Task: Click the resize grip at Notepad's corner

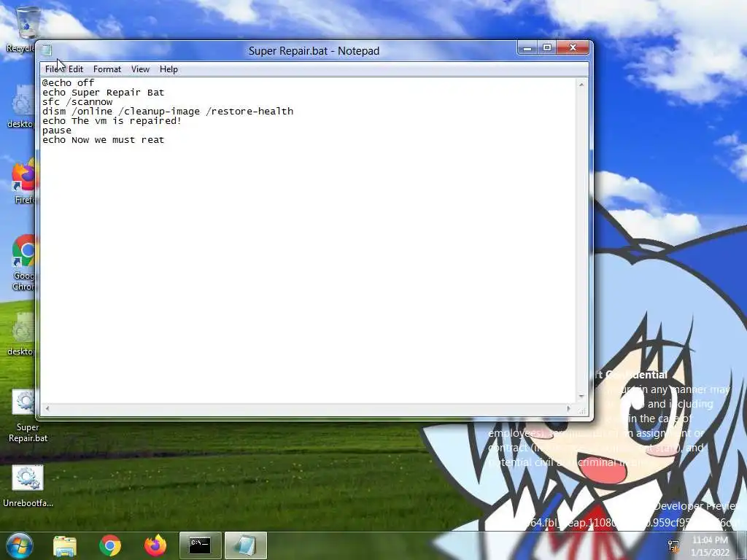Action: (x=582, y=410)
